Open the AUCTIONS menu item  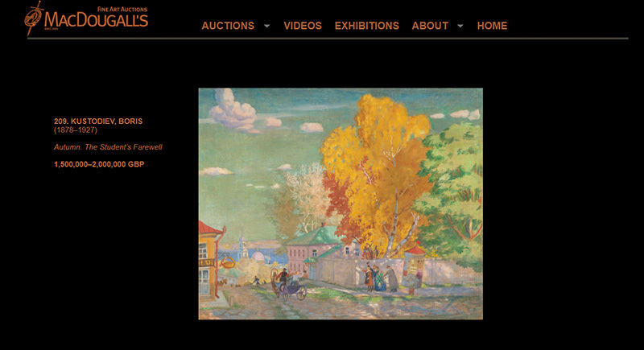228,26
